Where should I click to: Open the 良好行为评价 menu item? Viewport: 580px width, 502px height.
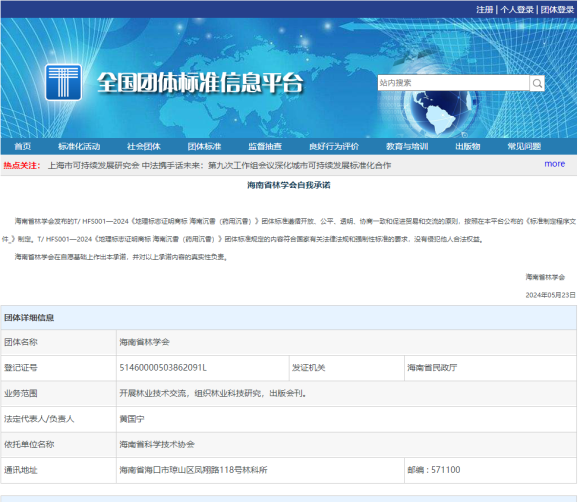point(334,146)
